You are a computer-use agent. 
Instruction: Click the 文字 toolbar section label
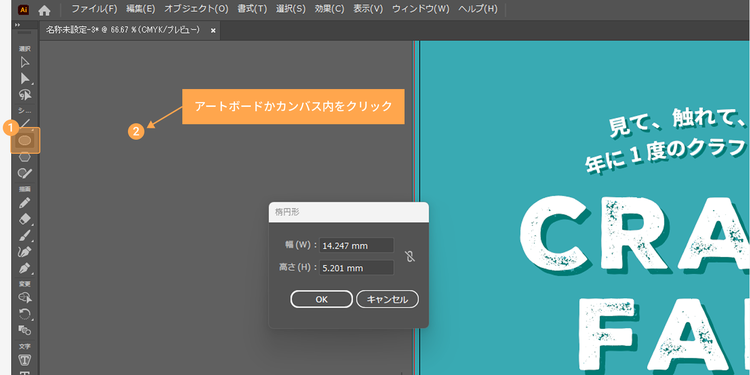point(25,346)
